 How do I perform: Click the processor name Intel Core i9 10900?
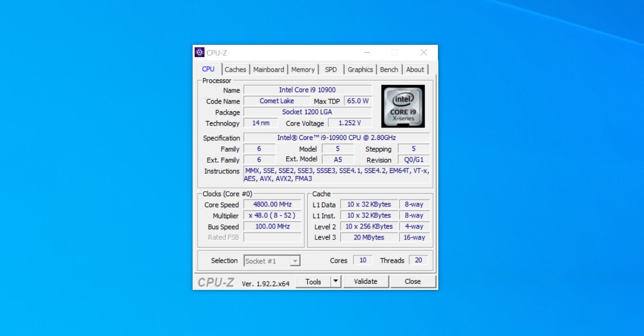307,90
